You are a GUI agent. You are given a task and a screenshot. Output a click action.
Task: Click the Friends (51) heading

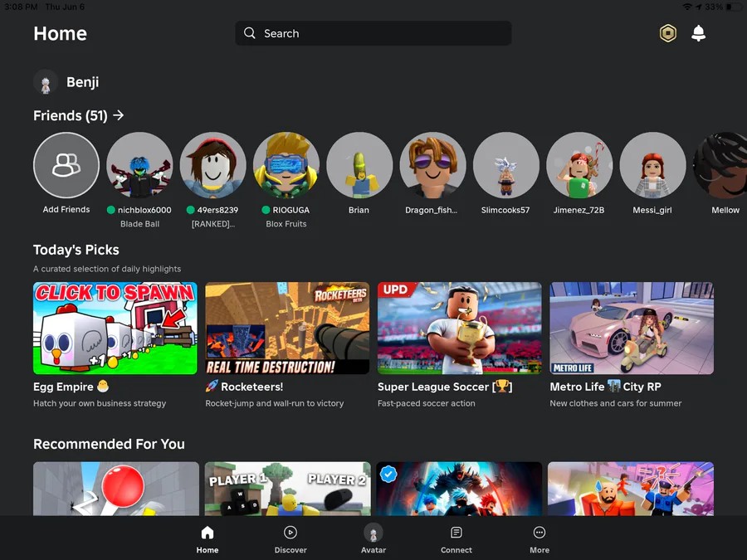(x=71, y=115)
